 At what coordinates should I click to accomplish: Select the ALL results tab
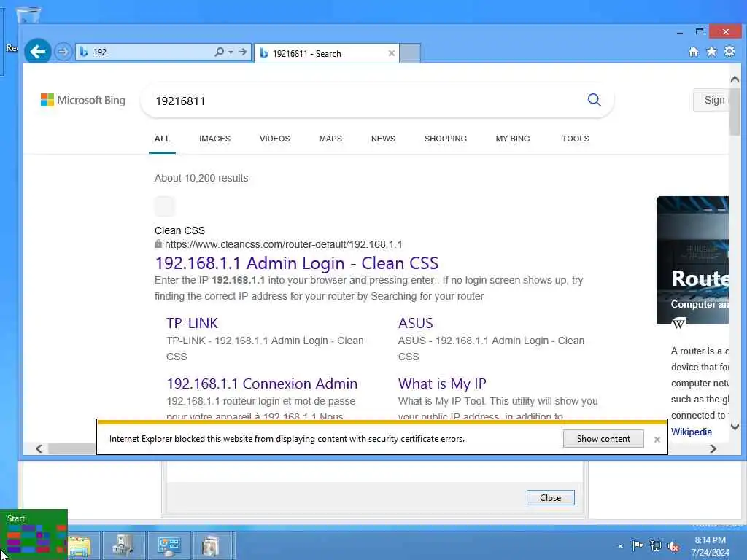point(162,139)
